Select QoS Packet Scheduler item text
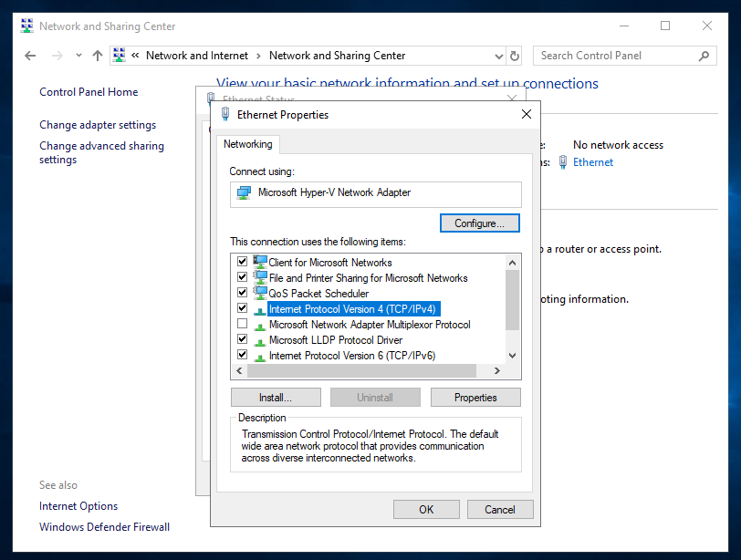The height and width of the screenshot is (560, 741). point(318,294)
